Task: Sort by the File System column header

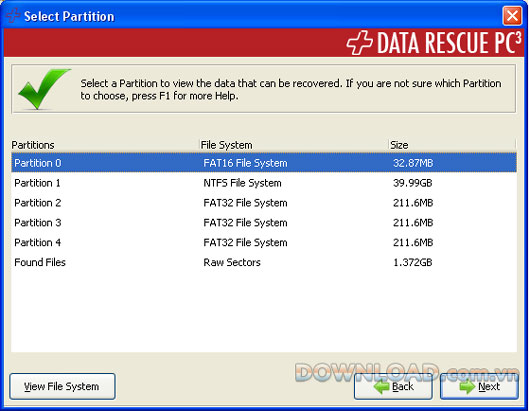Action: tap(294, 145)
